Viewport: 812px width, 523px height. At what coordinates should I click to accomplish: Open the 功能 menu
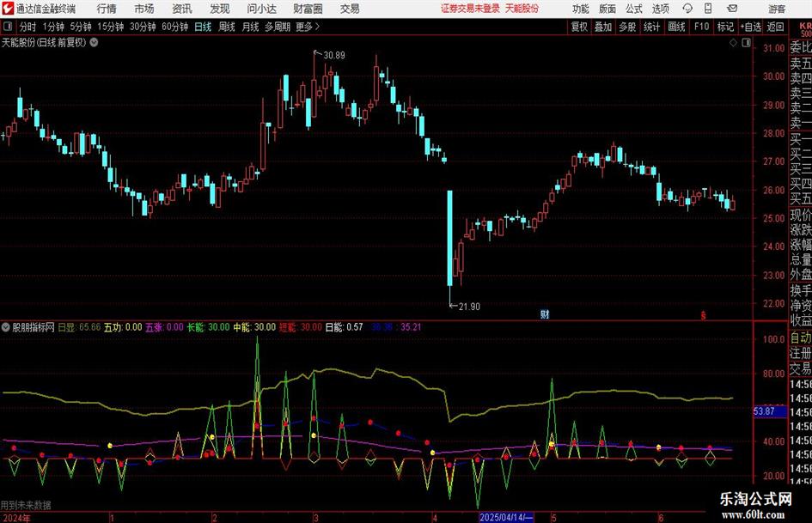tap(581, 9)
